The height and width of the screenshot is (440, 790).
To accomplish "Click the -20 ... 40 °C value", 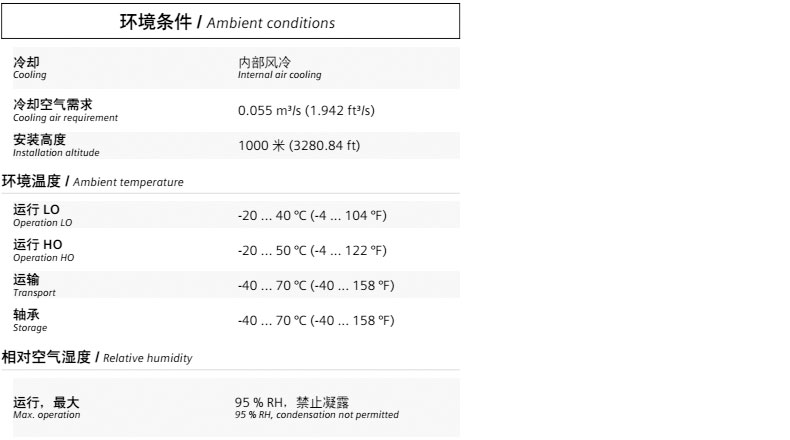I will [312, 214].
